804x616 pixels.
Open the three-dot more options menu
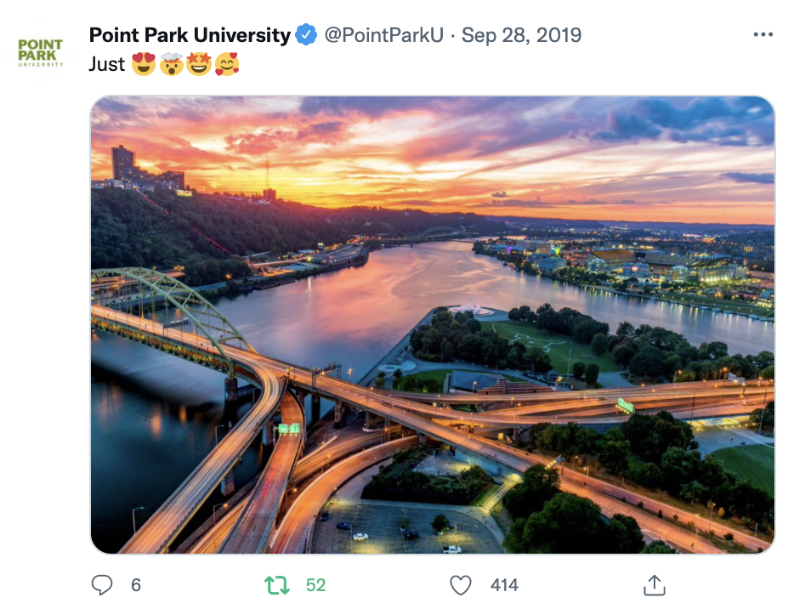pyautogui.click(x=763, y=34)
